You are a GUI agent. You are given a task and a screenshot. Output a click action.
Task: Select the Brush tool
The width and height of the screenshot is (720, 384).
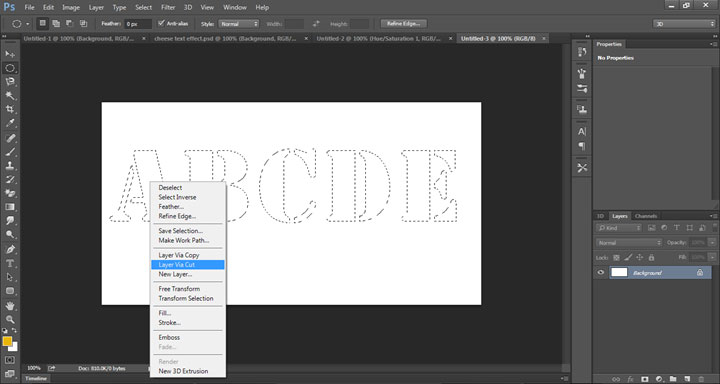(x=10, y=152)
